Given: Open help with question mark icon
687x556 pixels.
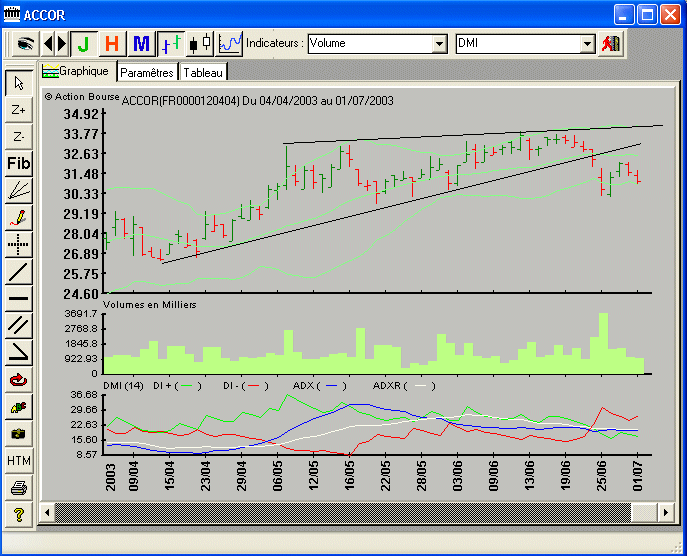Looking at the screenshot, I should pyautogui.click(x=18, y=515).
